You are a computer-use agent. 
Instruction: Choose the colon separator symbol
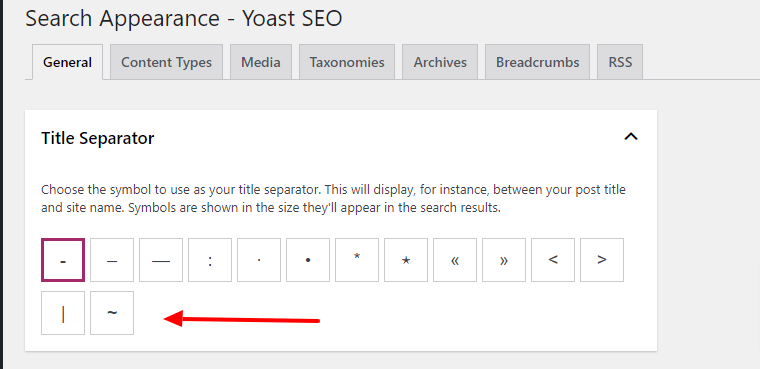[210, 260]
